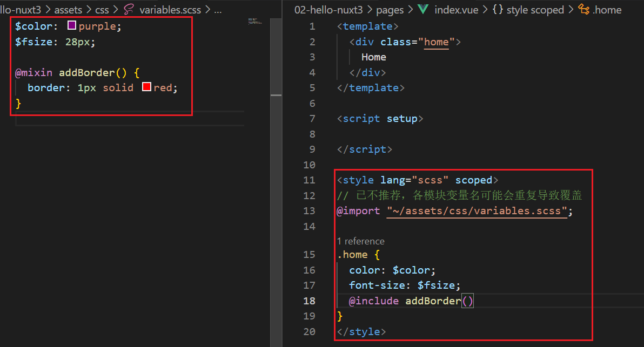Open the variables.scss breadcrumb item

pos(170,10)
